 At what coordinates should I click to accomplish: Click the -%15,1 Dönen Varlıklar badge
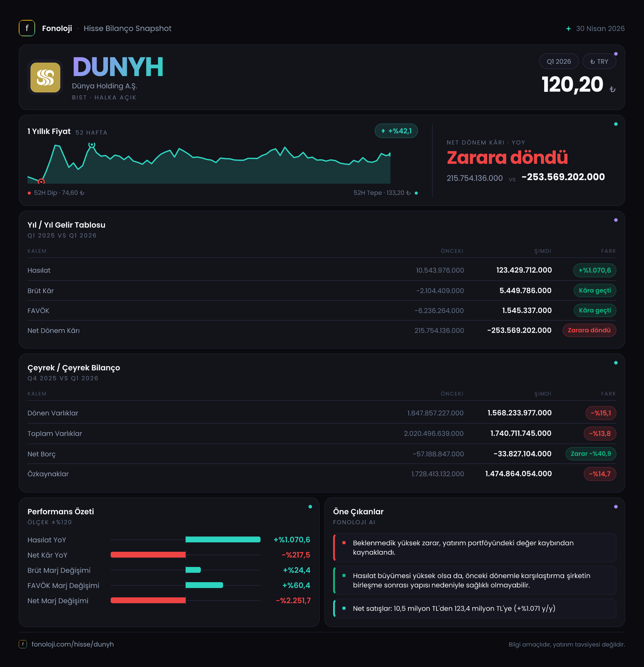point(601,413)
